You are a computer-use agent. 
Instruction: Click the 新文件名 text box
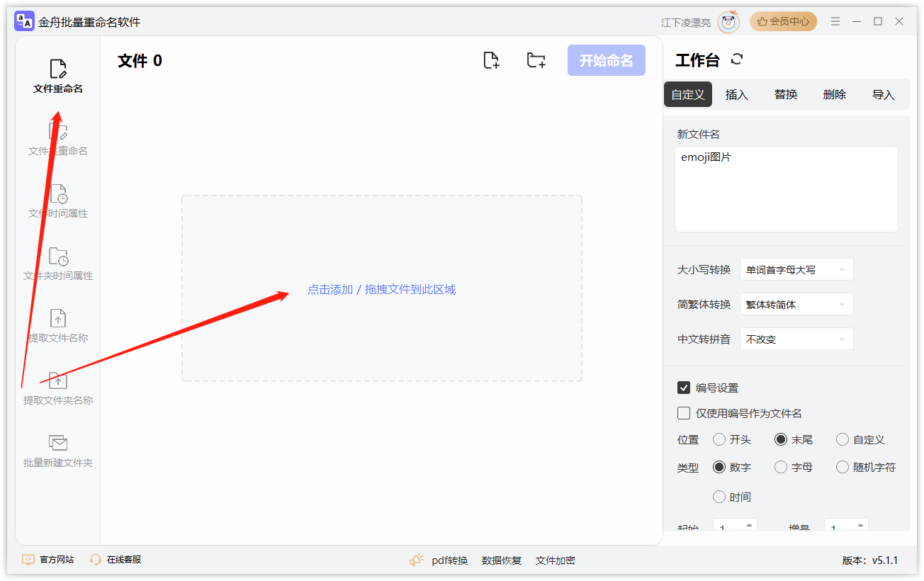(787, 189)
